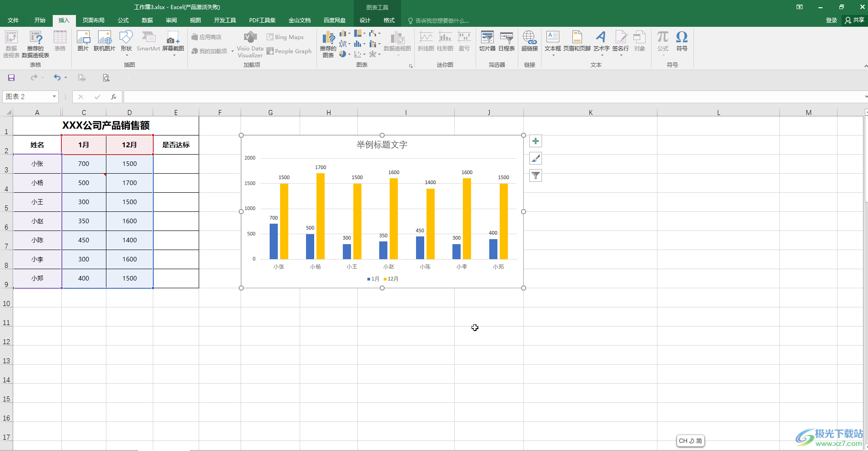This screenshot has height=451, width=868.
Task: Save the workbook from quick access toolbar
Action: [x=11, y=78]
